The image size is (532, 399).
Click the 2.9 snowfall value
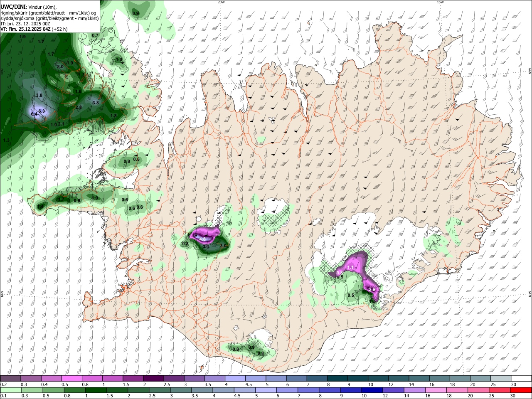coord(372,290)
